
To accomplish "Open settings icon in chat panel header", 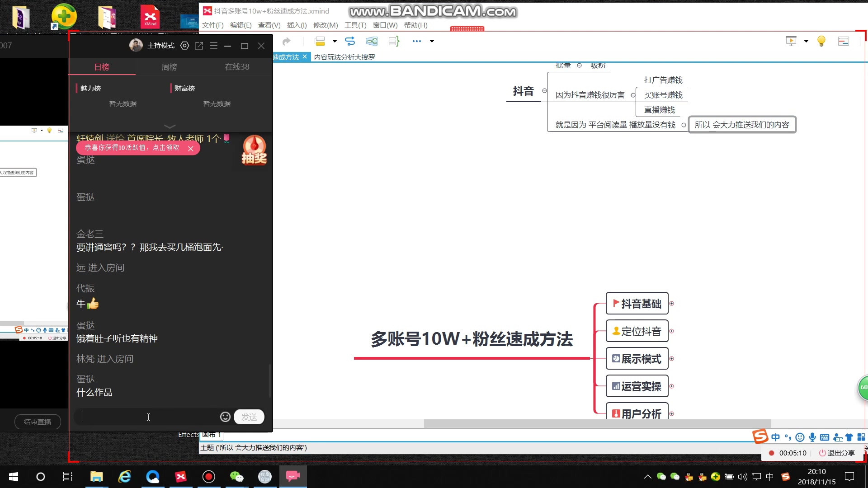I will [184, 46].
